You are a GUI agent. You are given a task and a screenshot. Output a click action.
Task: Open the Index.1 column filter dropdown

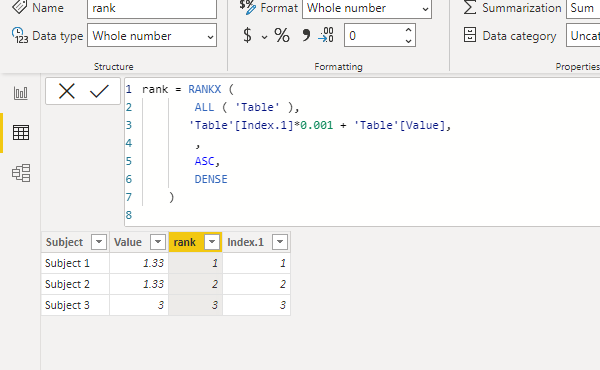(280, 242)
